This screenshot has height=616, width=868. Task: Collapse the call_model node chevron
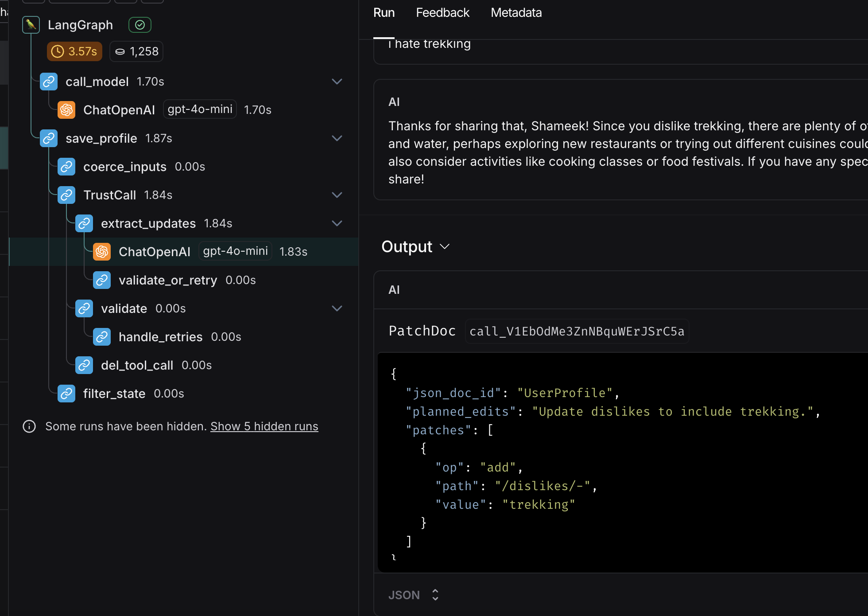(337, 82)
